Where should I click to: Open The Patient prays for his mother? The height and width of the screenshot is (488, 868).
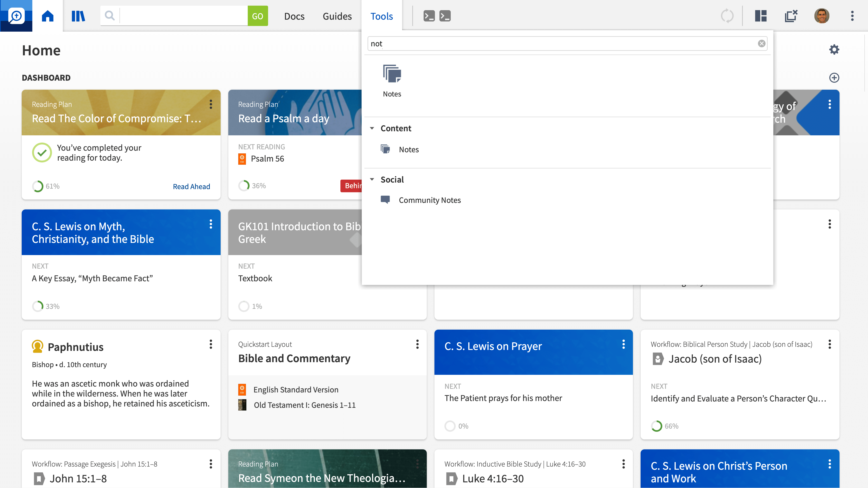503,398
